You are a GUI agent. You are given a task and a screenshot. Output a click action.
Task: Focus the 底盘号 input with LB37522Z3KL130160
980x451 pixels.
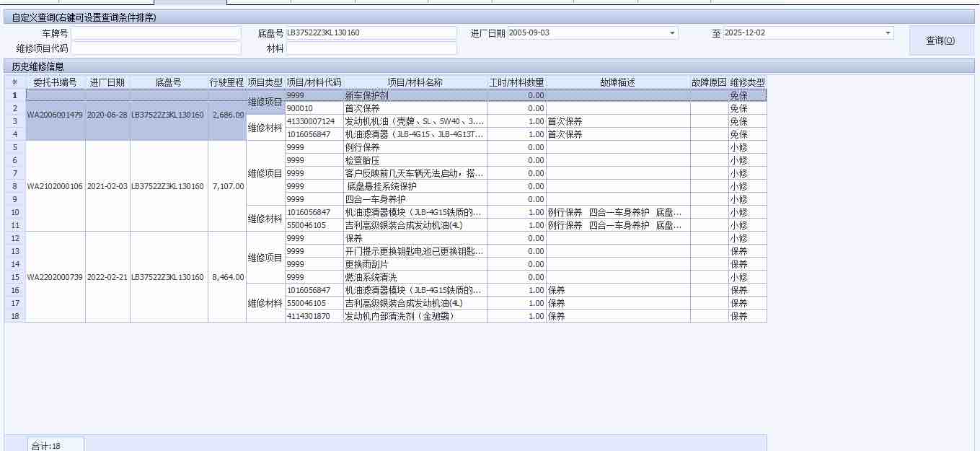tap(371, 33)
